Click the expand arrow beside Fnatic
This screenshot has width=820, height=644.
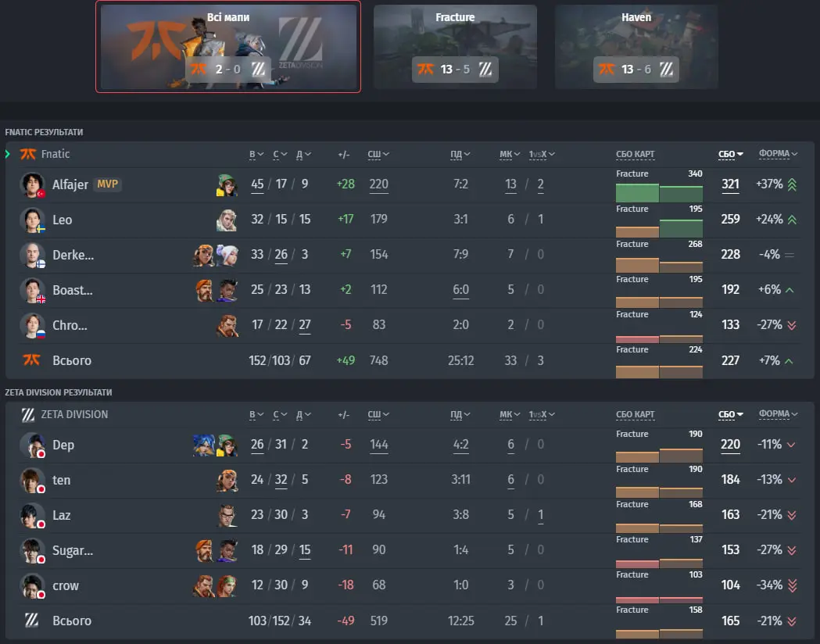pos(8,154)
